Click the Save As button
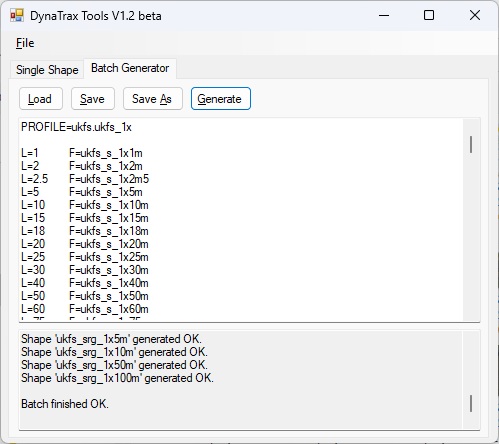Viewport: 499px width, 444px height. [x=153, y=99]
